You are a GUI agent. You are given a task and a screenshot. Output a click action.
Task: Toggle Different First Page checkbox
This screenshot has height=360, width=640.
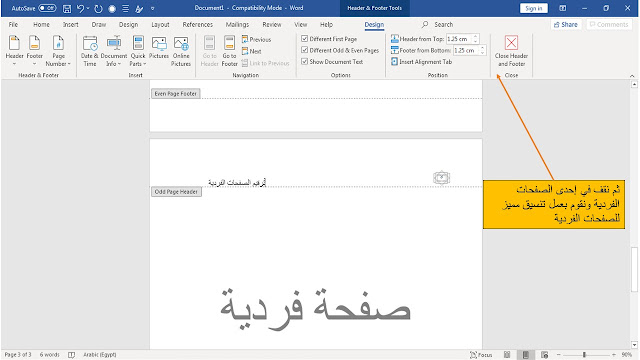click(304, 39)
